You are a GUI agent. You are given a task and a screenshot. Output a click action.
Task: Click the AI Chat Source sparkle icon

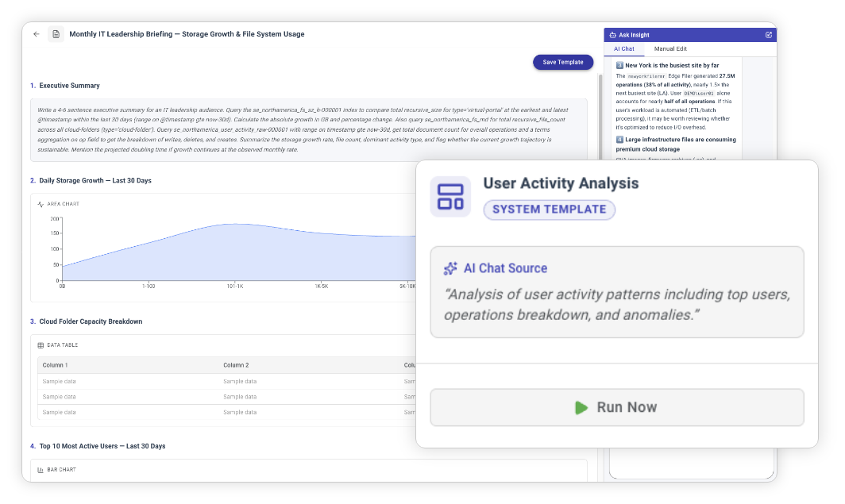[x=450, y=268]
